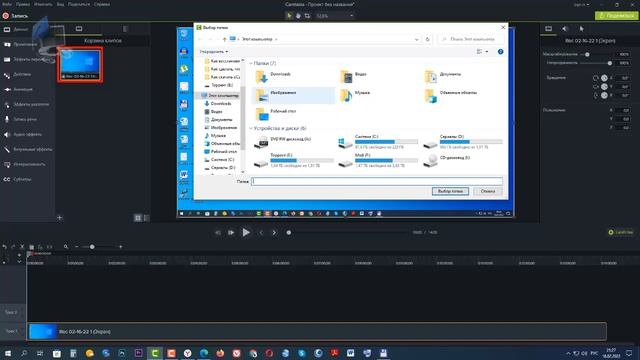640x360 pixels.
Task: Select Изображения folder in dialog
Action: click(x=293, y=95)
